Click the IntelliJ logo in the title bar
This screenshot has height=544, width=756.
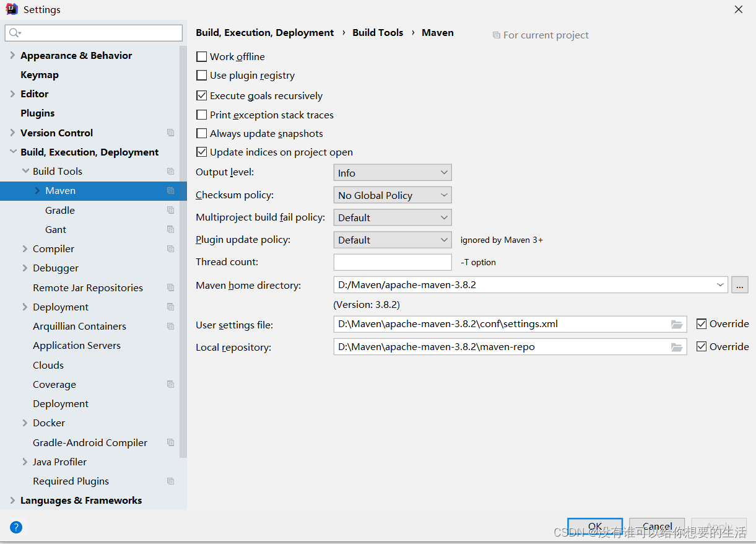[x=12, y=9]
